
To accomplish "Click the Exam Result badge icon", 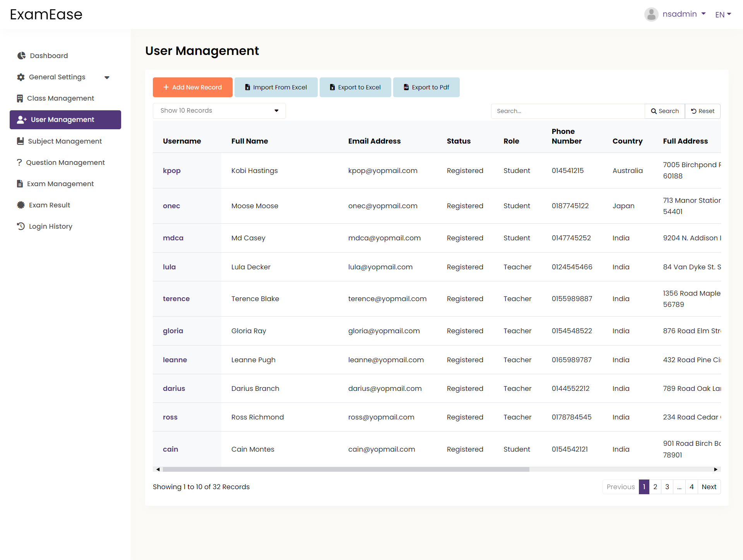I will click(x=21, y=205).
